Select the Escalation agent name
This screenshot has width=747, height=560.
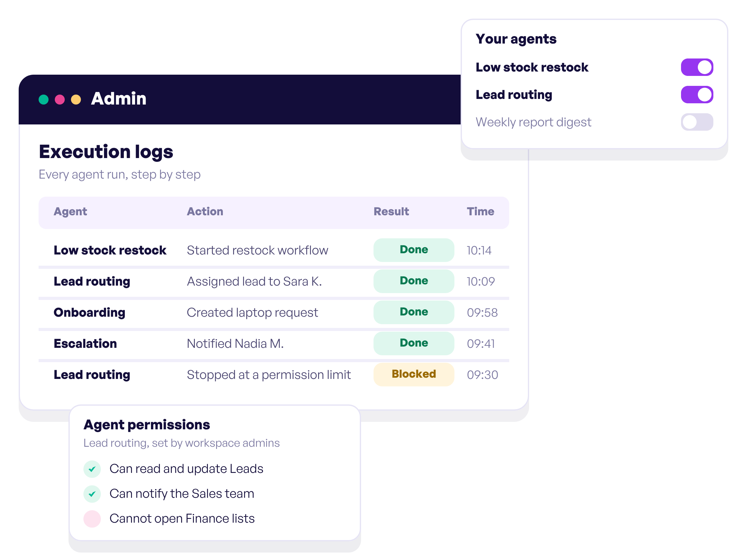pos(86,343)
